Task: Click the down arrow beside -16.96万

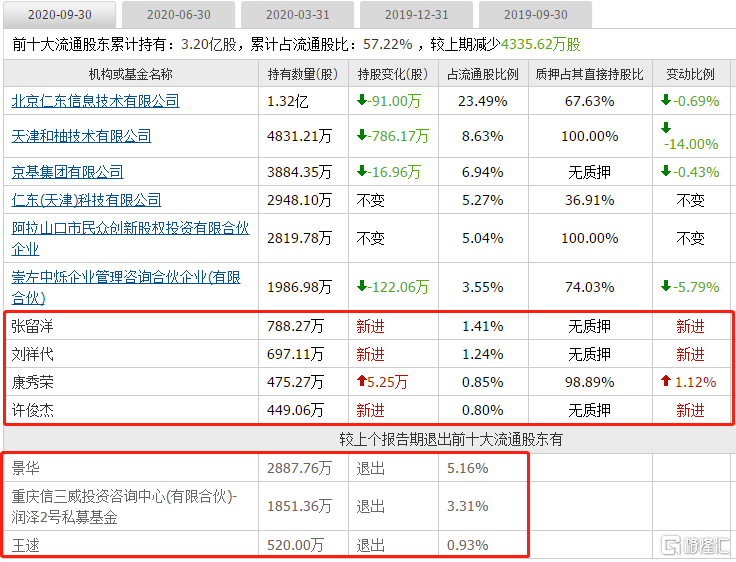Action: coord(361,170)
